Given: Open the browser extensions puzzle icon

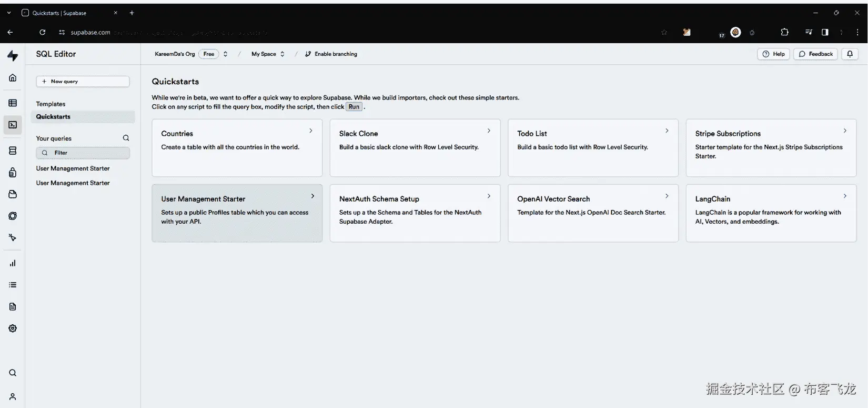Looking at the screenshot, I should (x=784, y=32).
